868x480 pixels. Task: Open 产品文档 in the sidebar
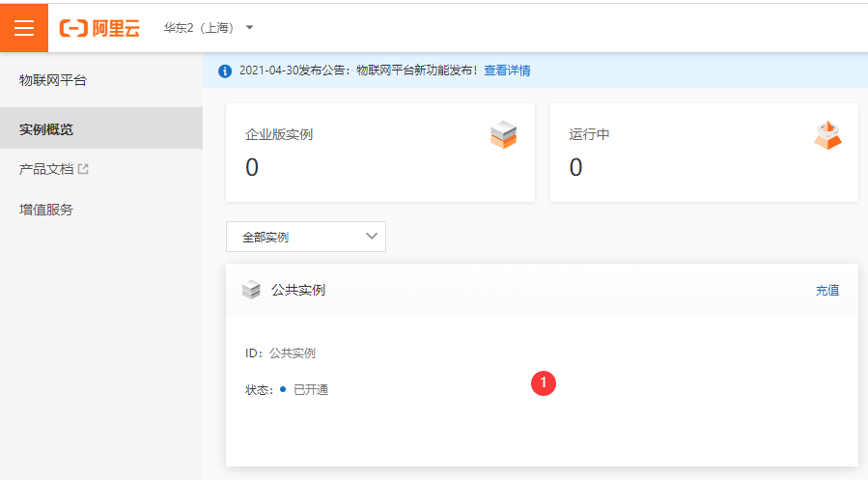coord(46,169)
